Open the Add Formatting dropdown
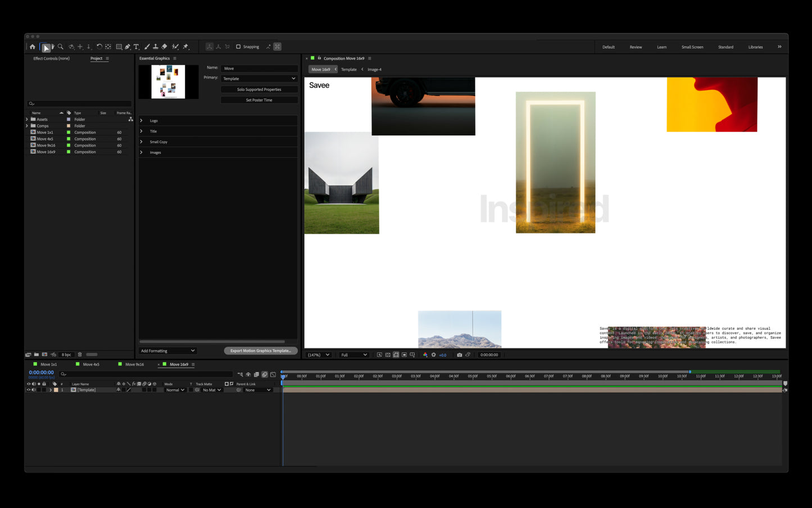Image resolution: width=812 pixels, height=508 pixels. coord(167,351)
